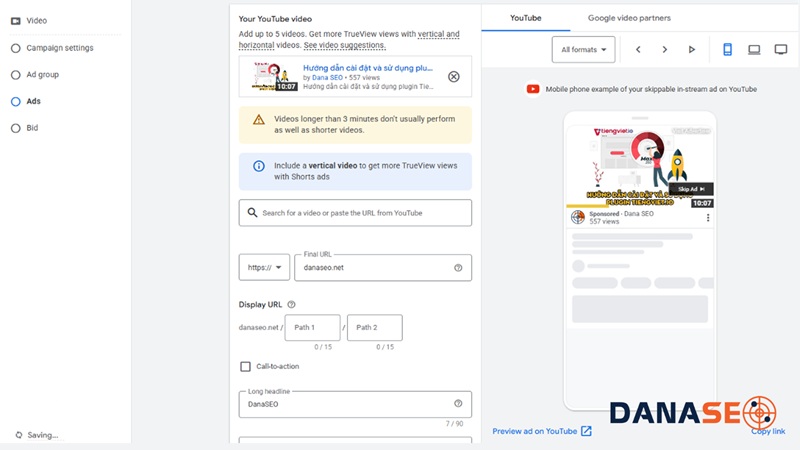Show help for Display URL

click(x=291, y=305)
